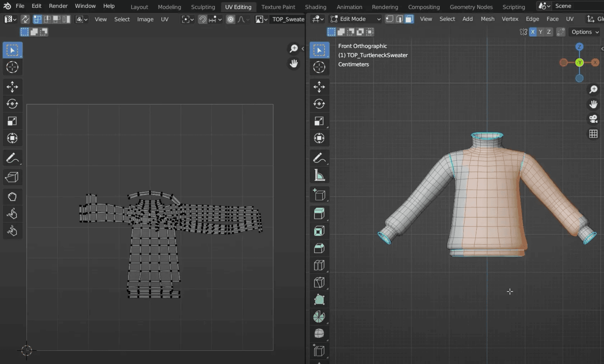Toggle UV sync selection
The width and height of the screenshot is (604, 364).
click(x=25, y=19)
